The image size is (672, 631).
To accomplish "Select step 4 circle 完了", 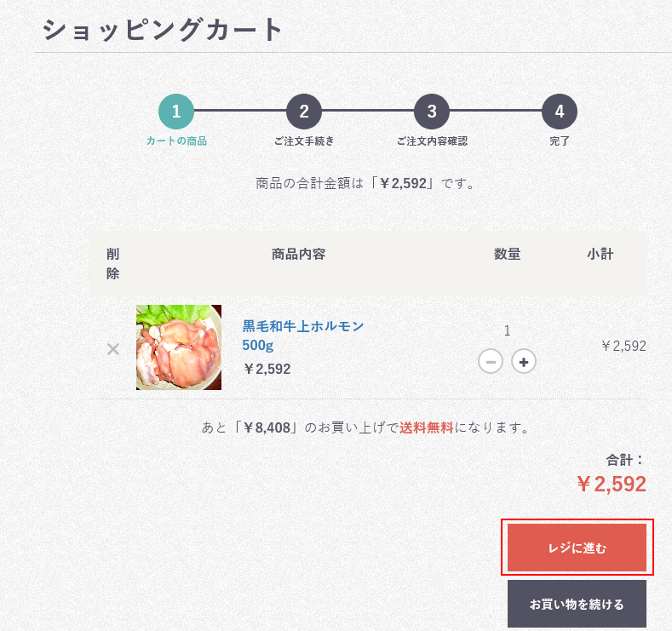I will 560,112.
